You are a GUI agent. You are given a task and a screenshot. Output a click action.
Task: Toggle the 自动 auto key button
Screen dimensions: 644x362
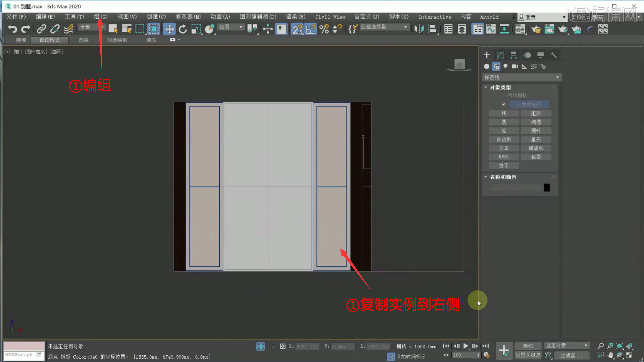pyautogui.click(x=528, y=346)
